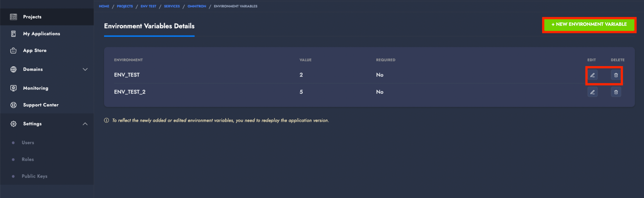This screenshot has width=644, height=198.
Task: Click the Support Center lifebuoy icon
Action: 14,105
